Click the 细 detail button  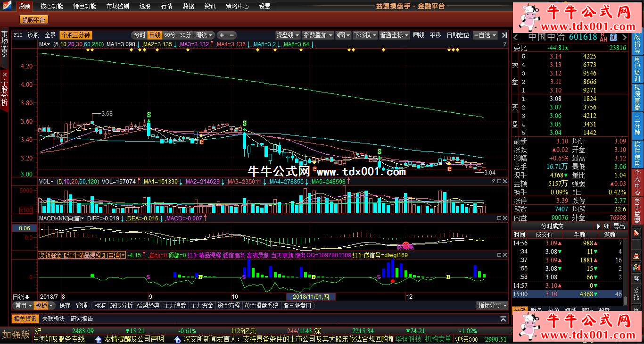pos(606,227)
